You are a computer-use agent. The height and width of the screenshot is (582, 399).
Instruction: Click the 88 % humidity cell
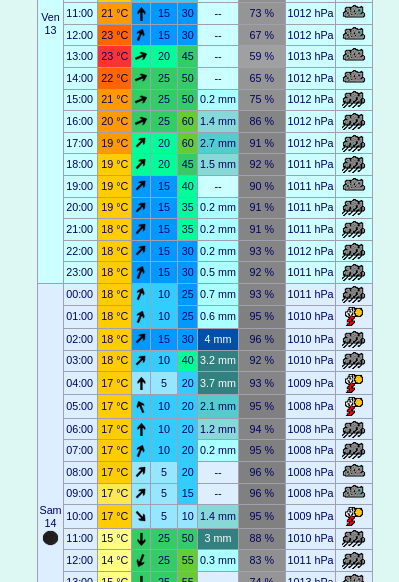[262, 538]
